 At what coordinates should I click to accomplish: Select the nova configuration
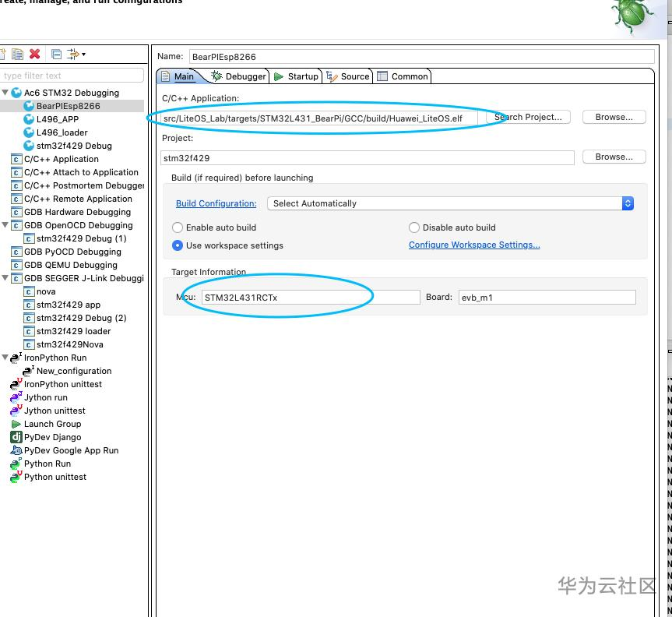pos(46,291)
